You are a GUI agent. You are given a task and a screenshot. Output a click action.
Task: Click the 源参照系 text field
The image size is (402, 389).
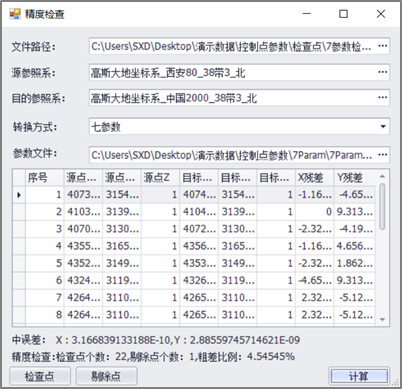coord(233,72)
